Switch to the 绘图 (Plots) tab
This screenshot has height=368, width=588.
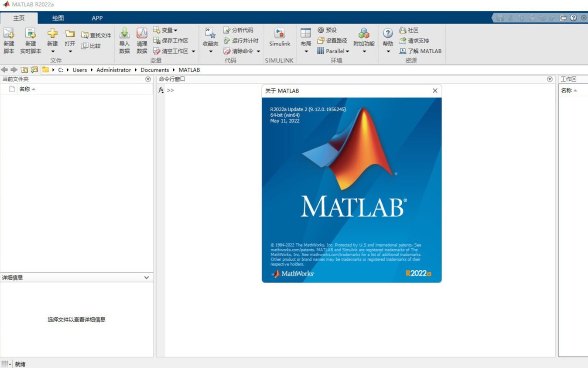click(x=58, y=18)
